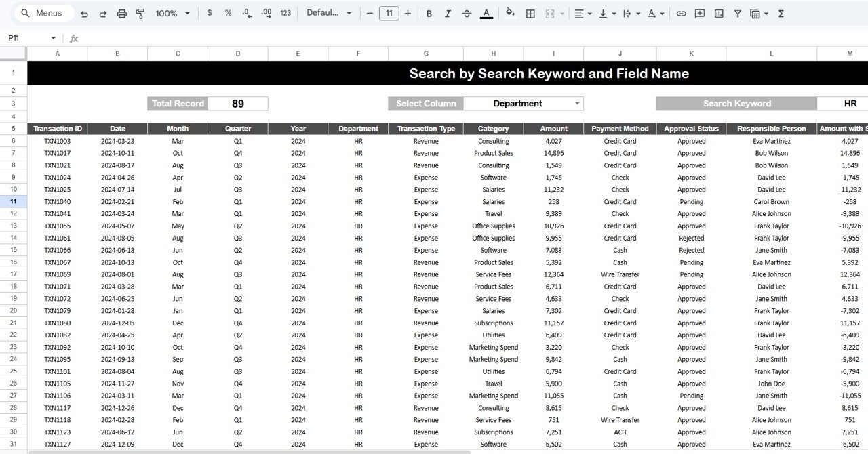Select the Paint format tool
The image size is (868, 454).
[140, 13]
